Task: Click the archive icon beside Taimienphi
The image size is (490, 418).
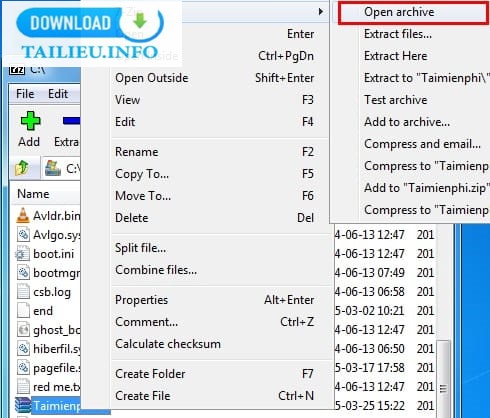Action: click(x=23, y=405)
